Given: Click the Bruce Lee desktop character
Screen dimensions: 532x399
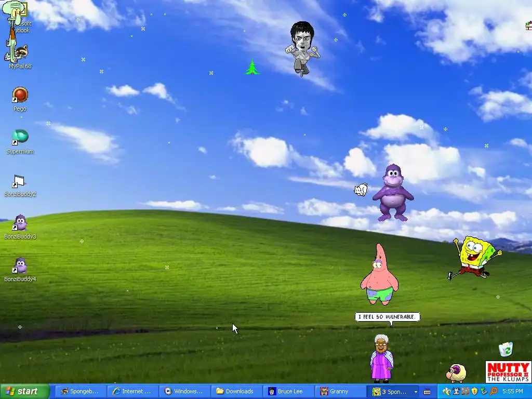Looking at the screenshot, I should 302,48.
